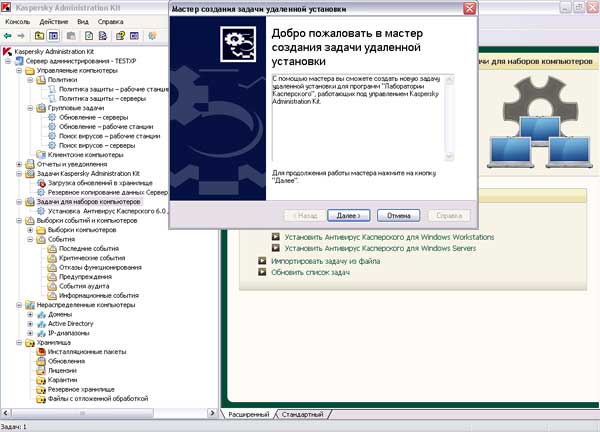Click right arrow of tree horizontal scrollbar
Image resolution: width=600 pixels, height=432 pixels.
[x=213, y=413]
